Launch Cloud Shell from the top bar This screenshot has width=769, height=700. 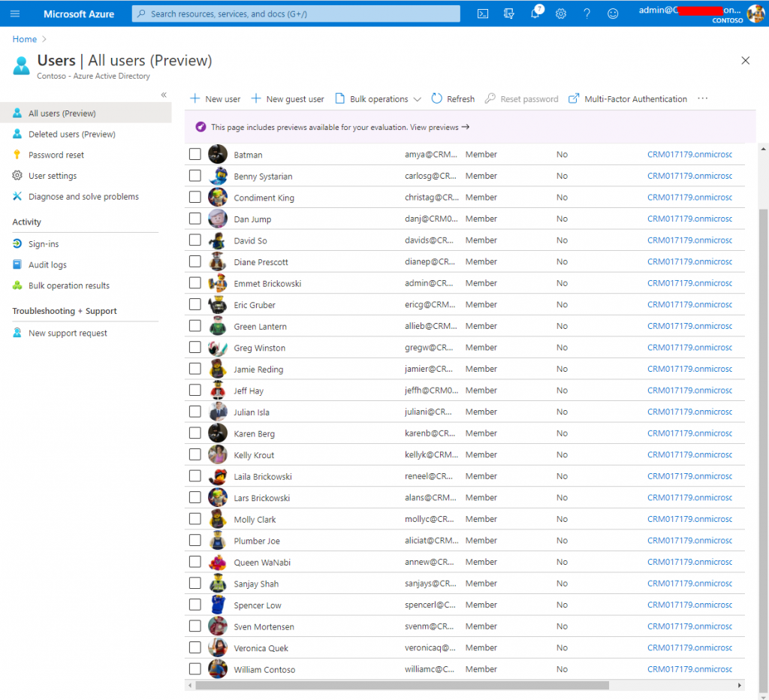point(483,14)
